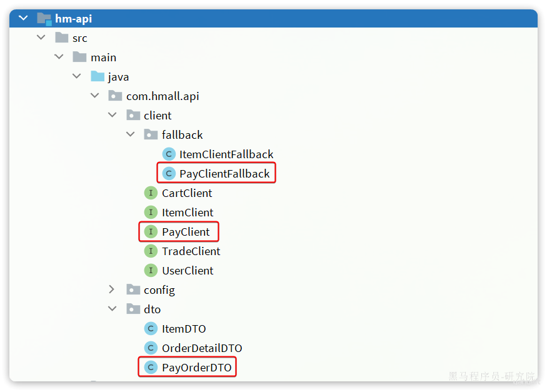Viewport: 547px width, 392px height.
Task: Click the ItemClientFallback class icon
Action: tap(169, 154)
